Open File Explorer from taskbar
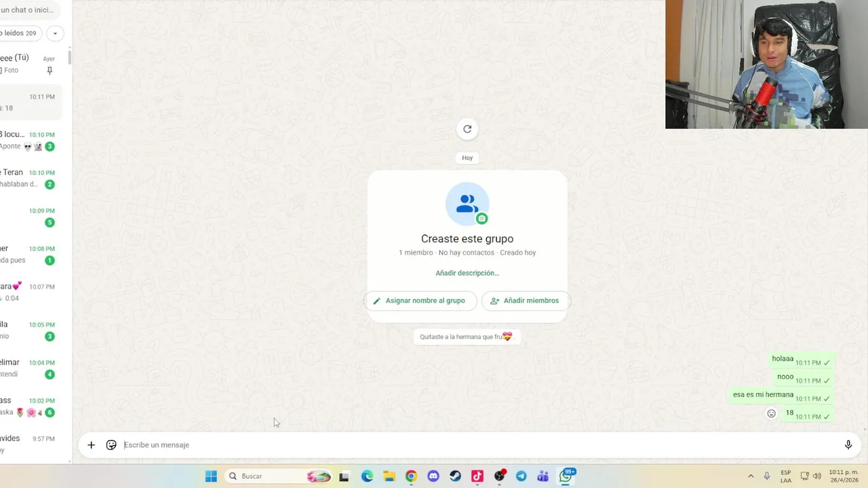 pos(389,476)
